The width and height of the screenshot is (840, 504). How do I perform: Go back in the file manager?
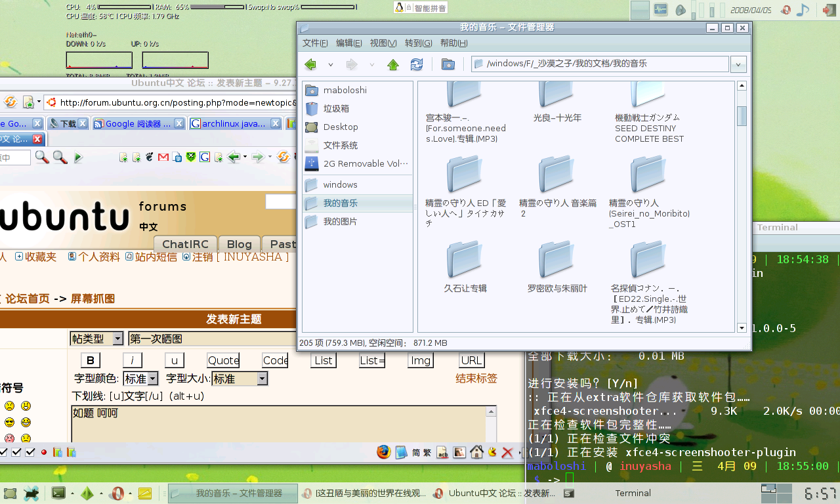310,64
